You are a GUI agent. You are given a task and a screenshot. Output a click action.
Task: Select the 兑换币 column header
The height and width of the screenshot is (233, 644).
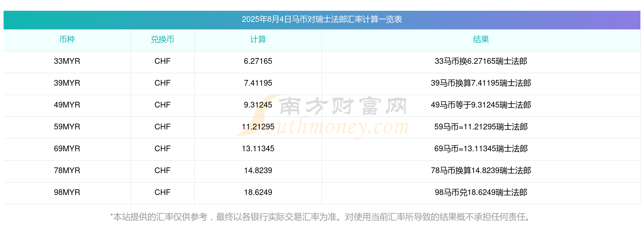click(x=162, y=39)
